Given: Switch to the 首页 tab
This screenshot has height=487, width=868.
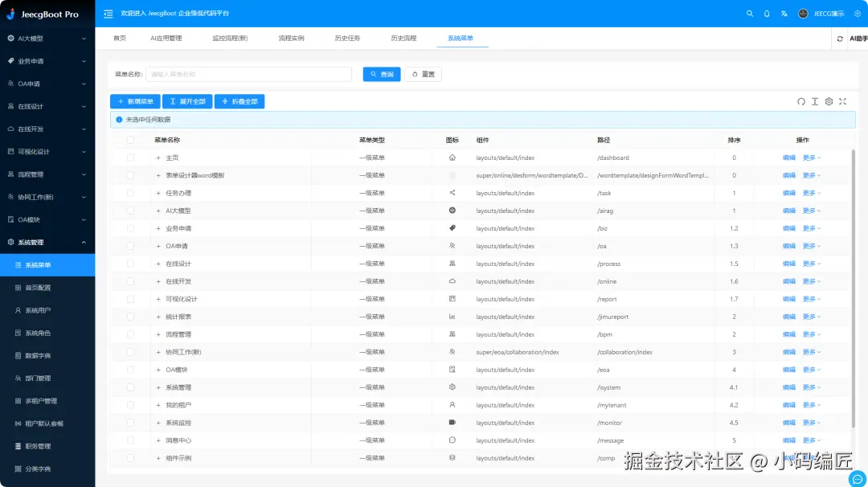Looking at the screenshot, I should tap(120, 39).
